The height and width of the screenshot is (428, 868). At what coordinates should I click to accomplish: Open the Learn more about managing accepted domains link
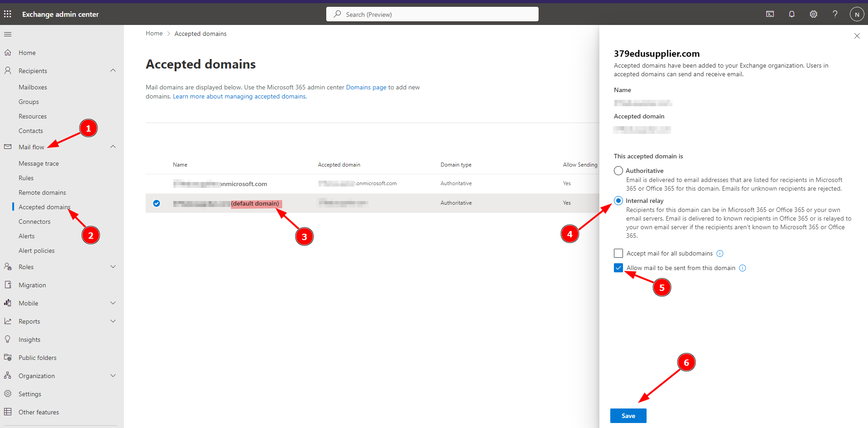point(239,96)
